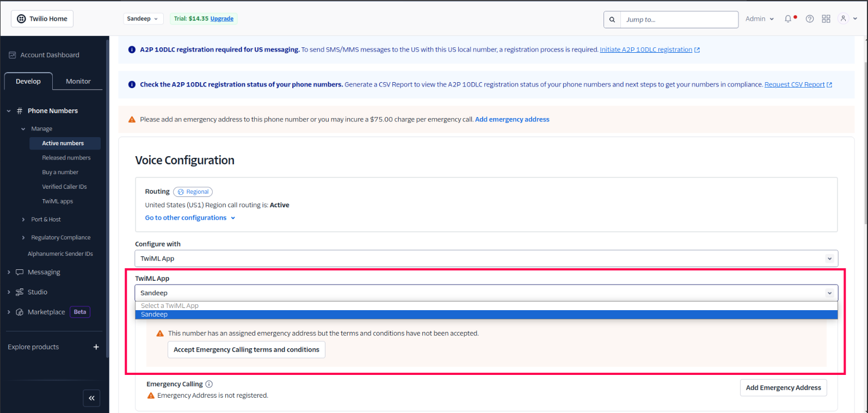Click the Beta badge beside Marketplace

pos(80,312)
